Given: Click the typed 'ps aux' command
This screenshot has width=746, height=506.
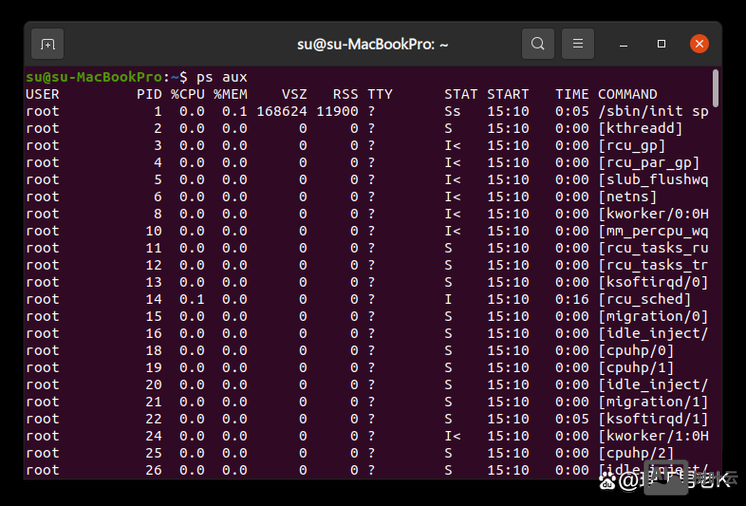Looking at the screenshot, I should point(221,77).
